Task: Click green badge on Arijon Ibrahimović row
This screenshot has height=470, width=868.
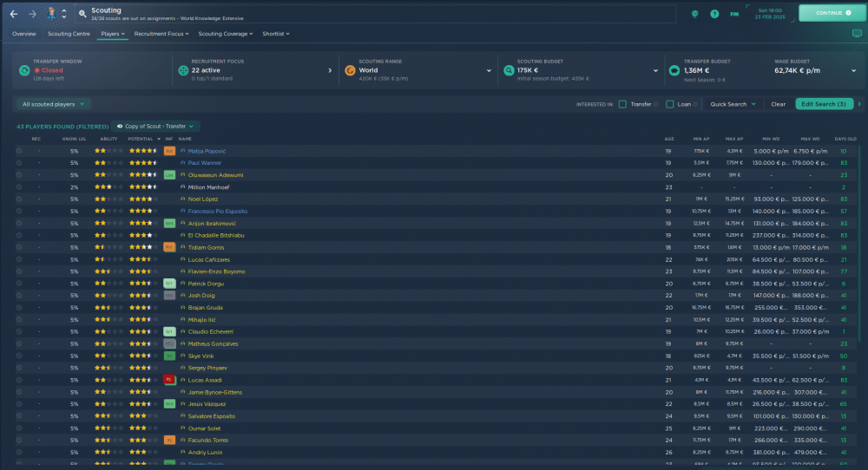Action: 169,224
